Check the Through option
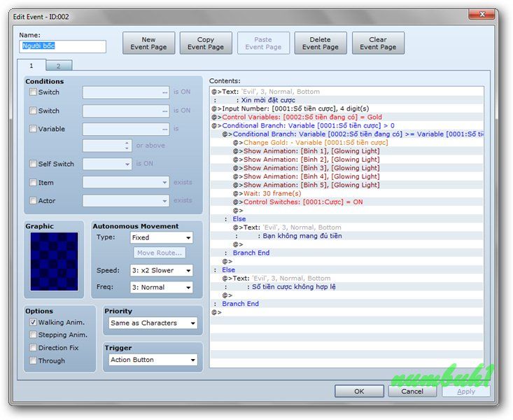The image size is (513, 420). pyautogui.click(x=33, y=360)
